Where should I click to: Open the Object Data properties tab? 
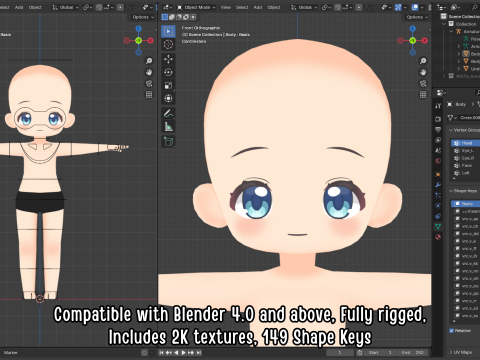pos(438,227)
